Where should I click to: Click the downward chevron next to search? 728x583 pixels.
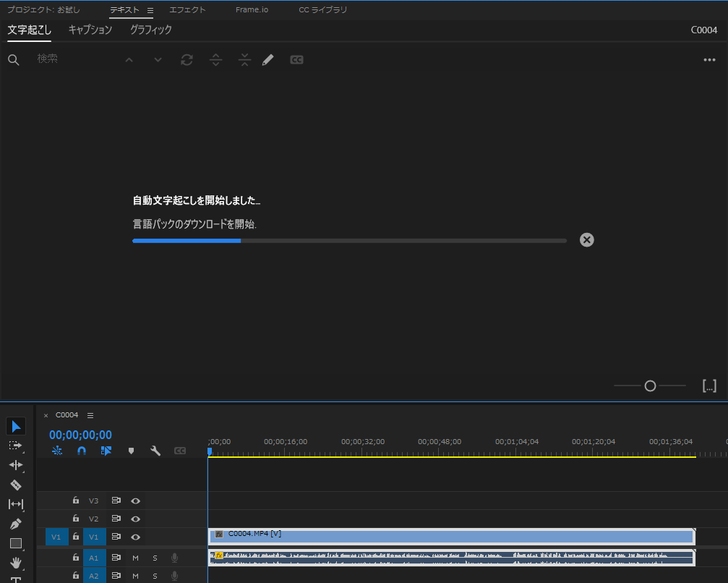click(158, 59)
